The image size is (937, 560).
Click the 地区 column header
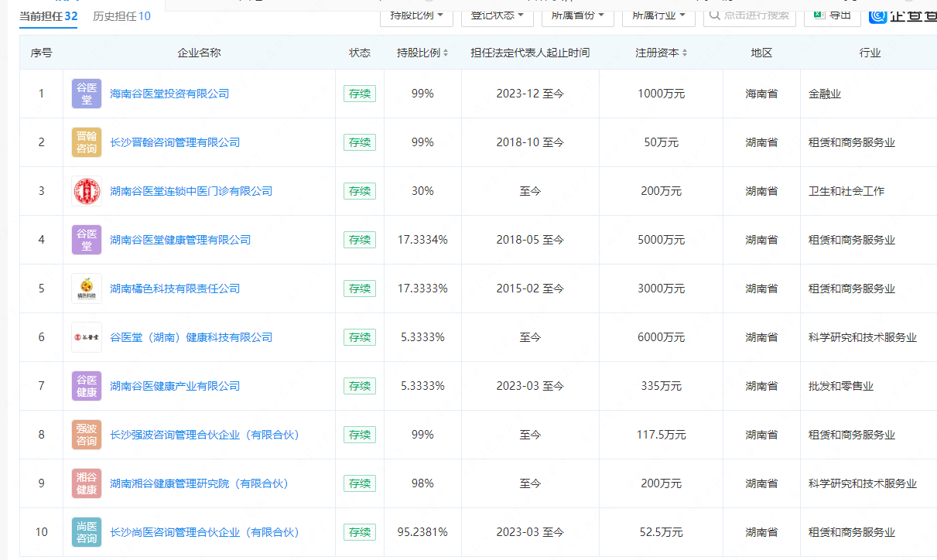(x=761, y=53)
